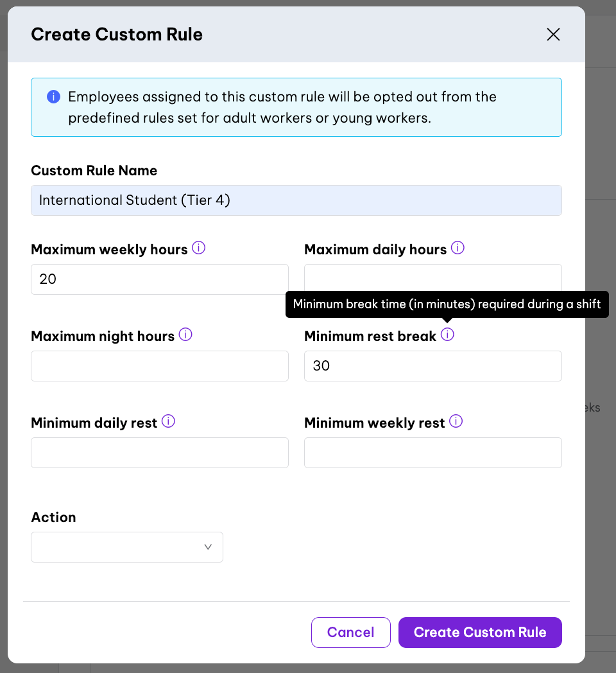The image size is (616, 673).
Task: Click the Minimum weekly rest field
Action: coord(433,453)
